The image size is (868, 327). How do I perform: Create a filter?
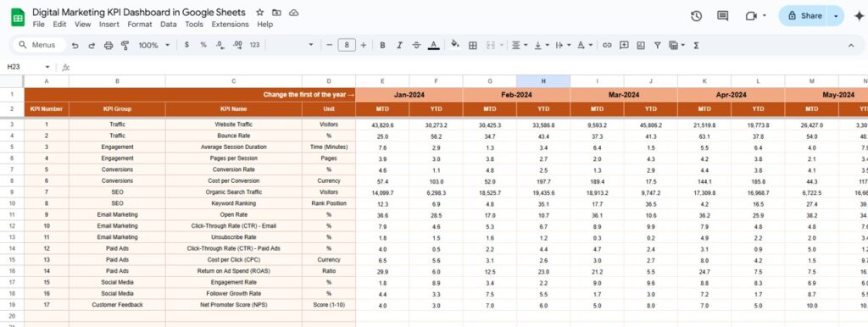(x=657, y=46)
